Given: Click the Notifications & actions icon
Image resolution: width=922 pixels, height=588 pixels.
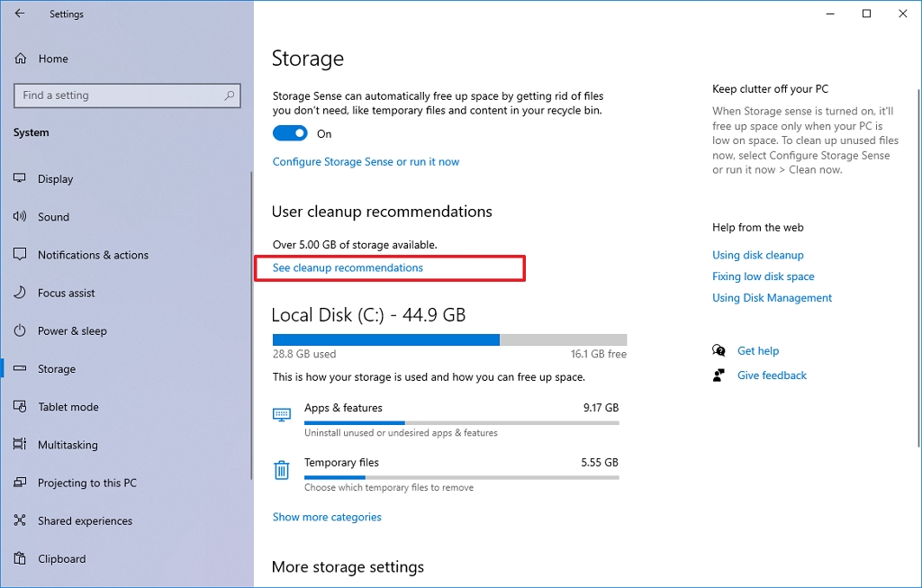Looking at the screenshot, I should [20, 254].
